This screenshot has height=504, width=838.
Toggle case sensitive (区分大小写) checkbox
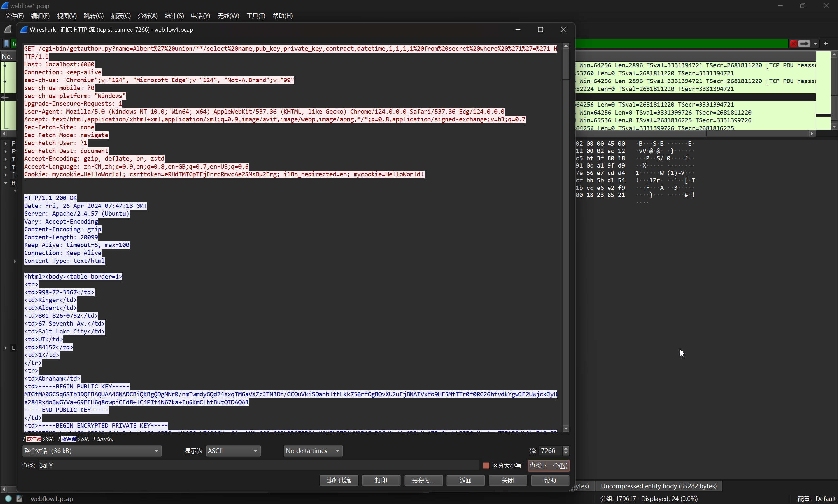coord(486,466)
